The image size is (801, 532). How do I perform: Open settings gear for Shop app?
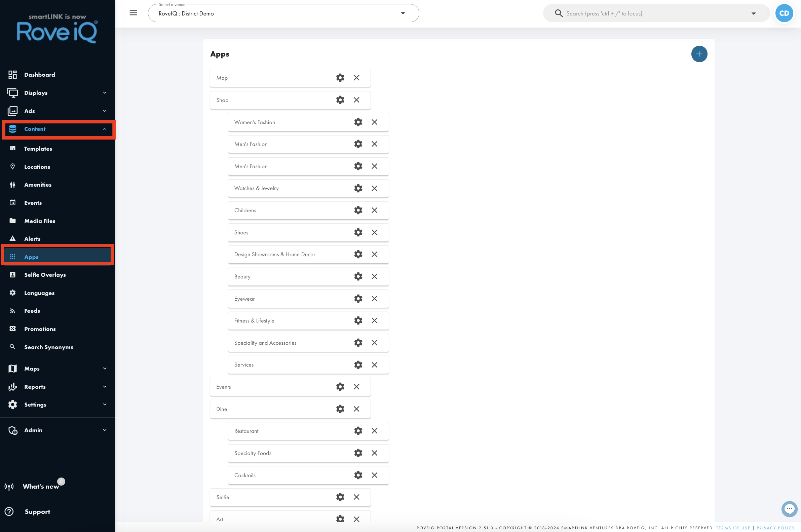pyautogui.click(x=340, y=100)
